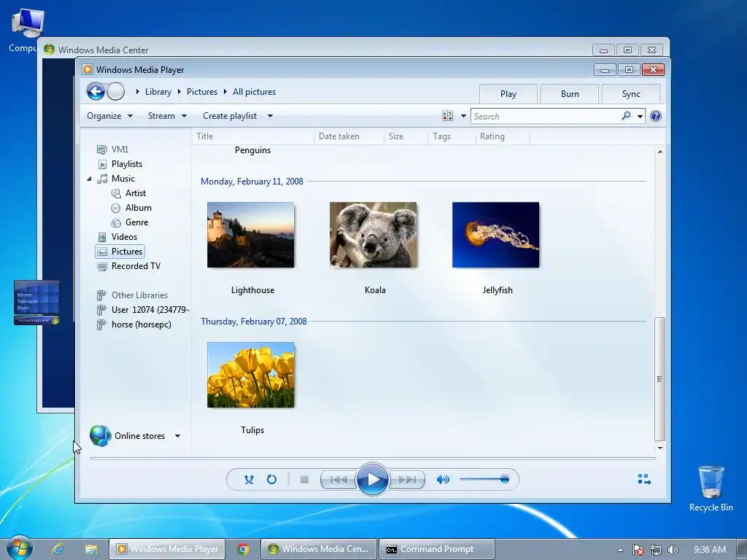Click All pictures in breadcrumb
The height and width of the screenshot is (560, 747).
[x=255, y=92]
